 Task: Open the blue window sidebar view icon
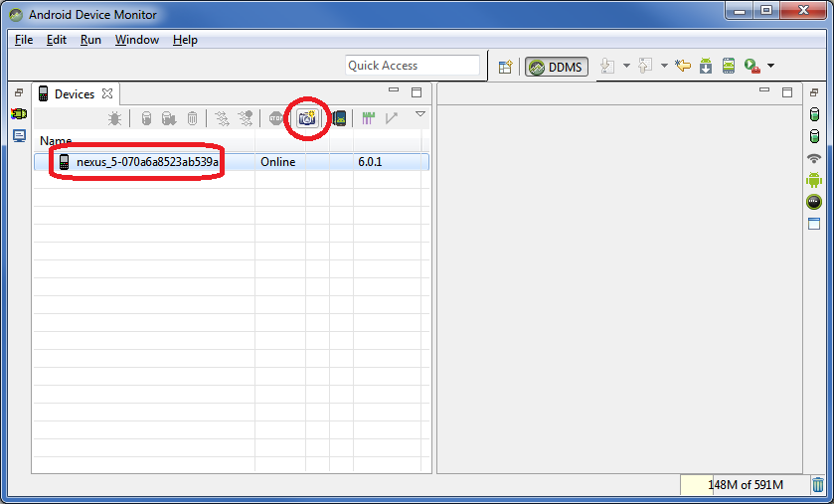click(814, 224)
